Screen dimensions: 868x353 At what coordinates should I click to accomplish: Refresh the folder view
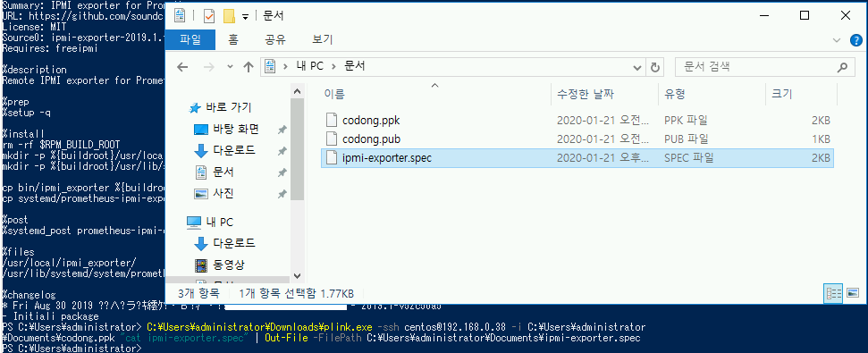coord(655,67)
